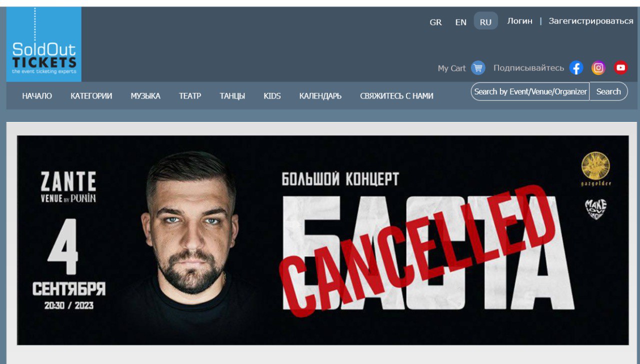Focus the Search by Event/Venue/Organizer field
This screenshot has width=640, height=364.
530,91
